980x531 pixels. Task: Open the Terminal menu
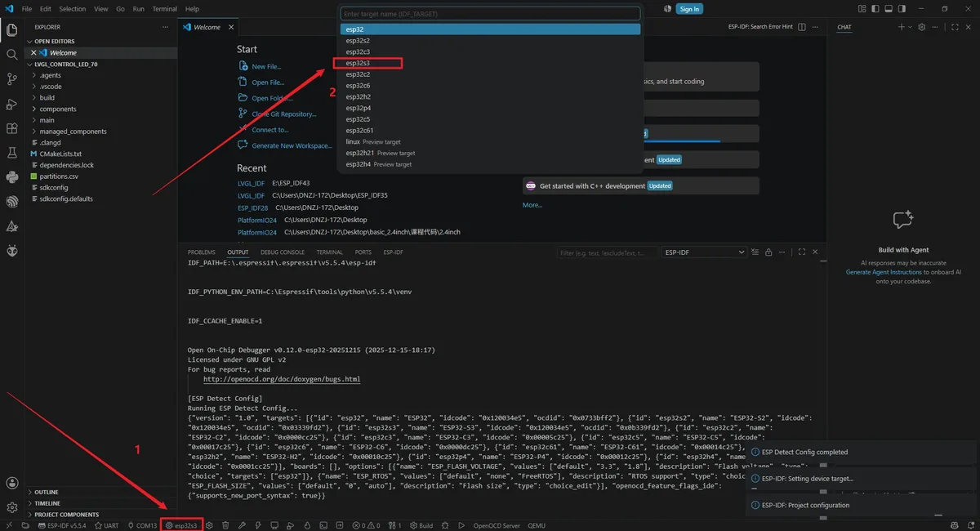tap(165, 9)
